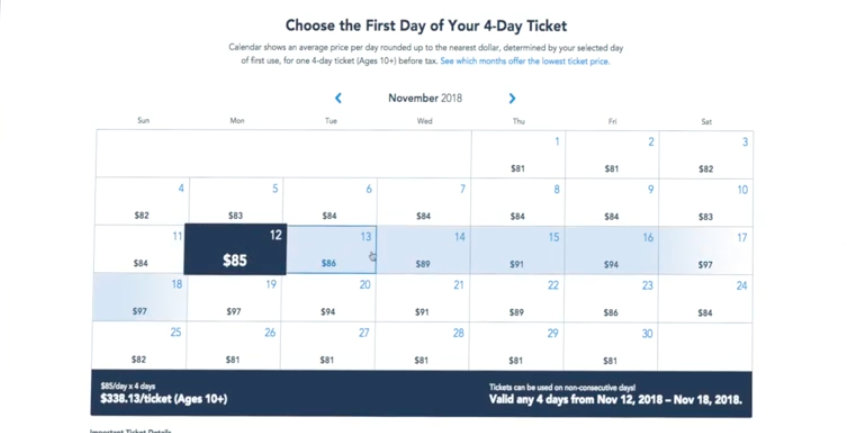Image resolution: width=851 pixels, height=433 pixels.
Task: Choose November 3 at $82
Action: (705, 155)
